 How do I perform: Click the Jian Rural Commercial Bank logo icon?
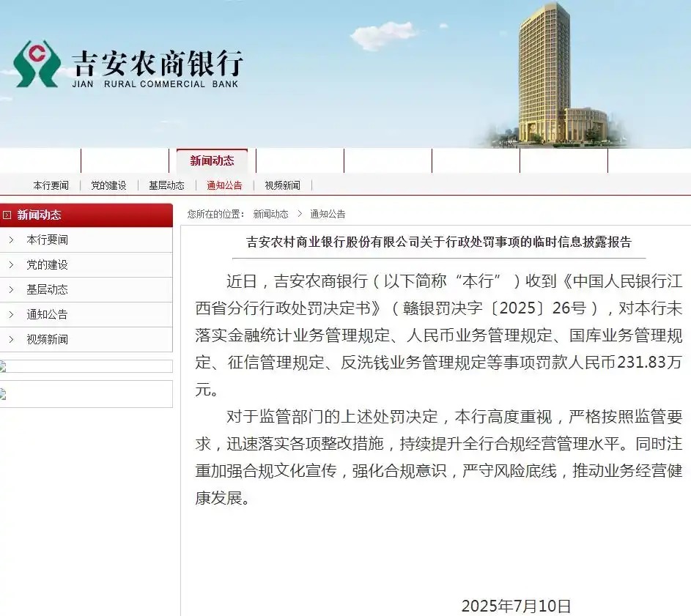(37, 64)
